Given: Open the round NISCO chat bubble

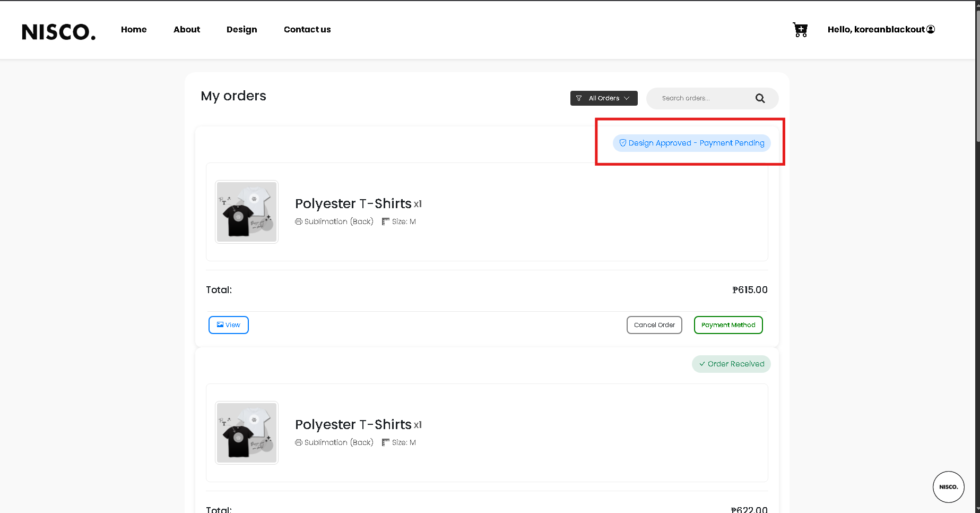Looking at the screenshot, I should click(948, 486).
